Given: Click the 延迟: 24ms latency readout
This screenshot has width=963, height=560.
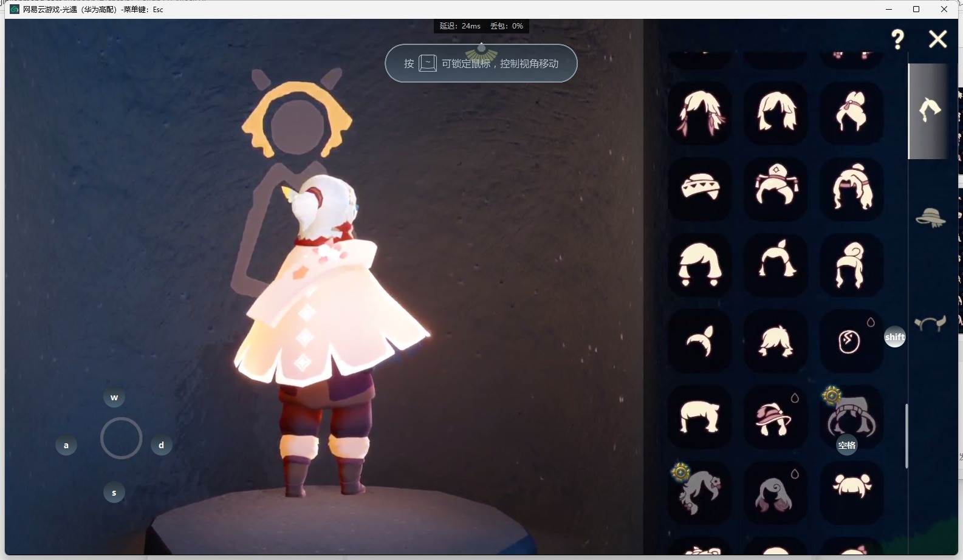Looking at the screenshot, I should (460, 26).
